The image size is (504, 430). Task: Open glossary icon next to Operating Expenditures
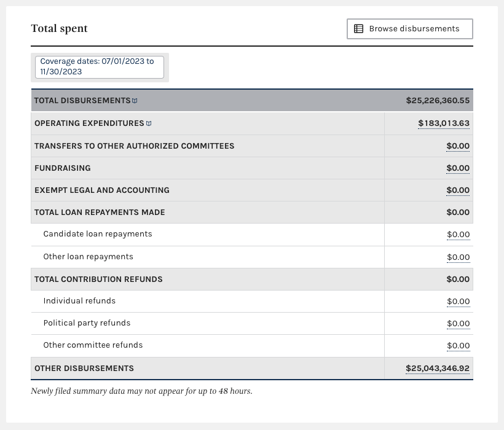[149, 123]
